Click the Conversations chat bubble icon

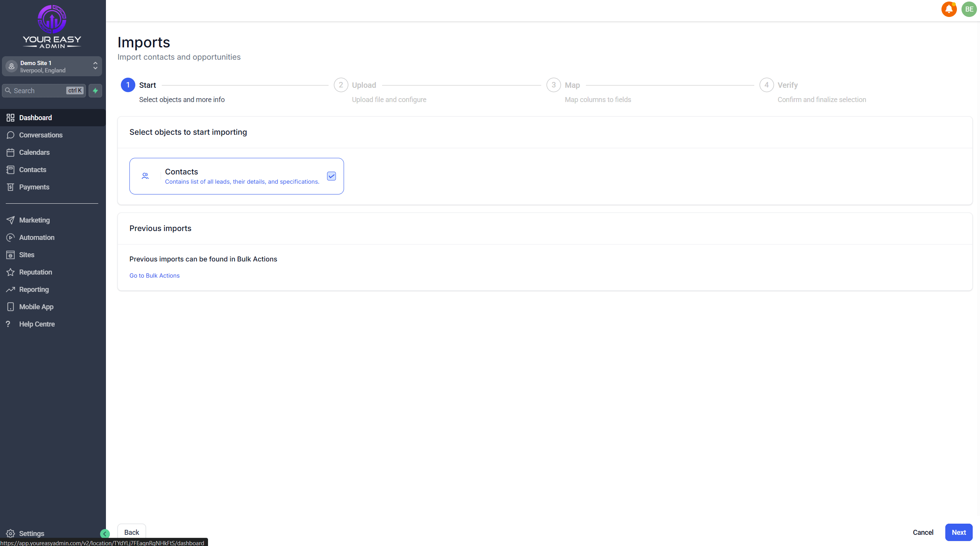[10, 135]
